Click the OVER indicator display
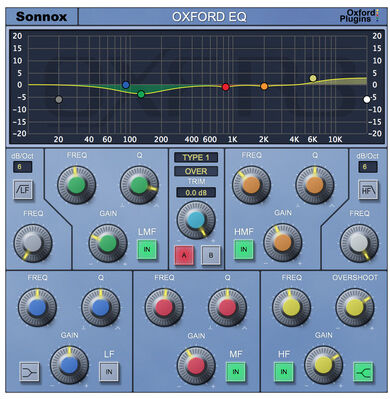This screenshot has height=399, width=390. 196,171
